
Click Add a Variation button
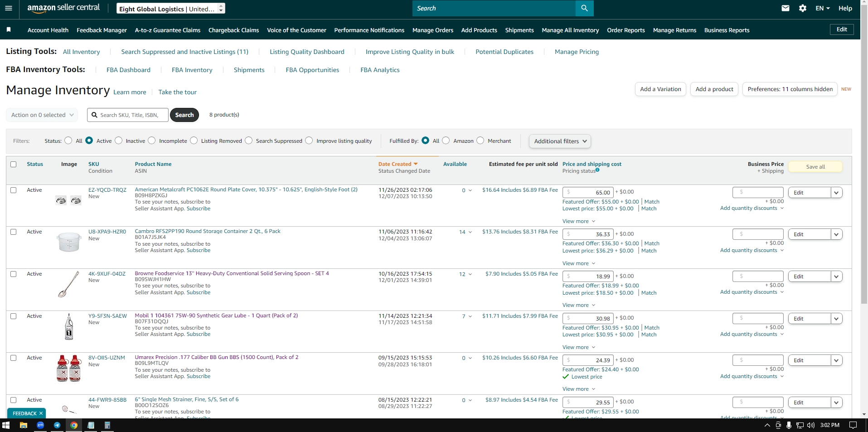tap(660, 89)
